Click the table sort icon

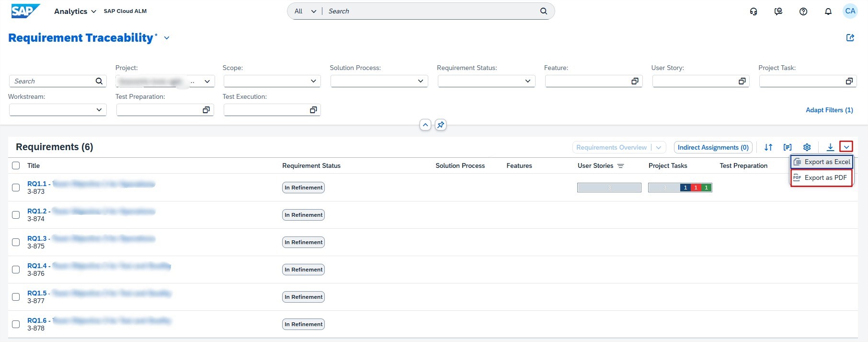(x=768, y=147)
